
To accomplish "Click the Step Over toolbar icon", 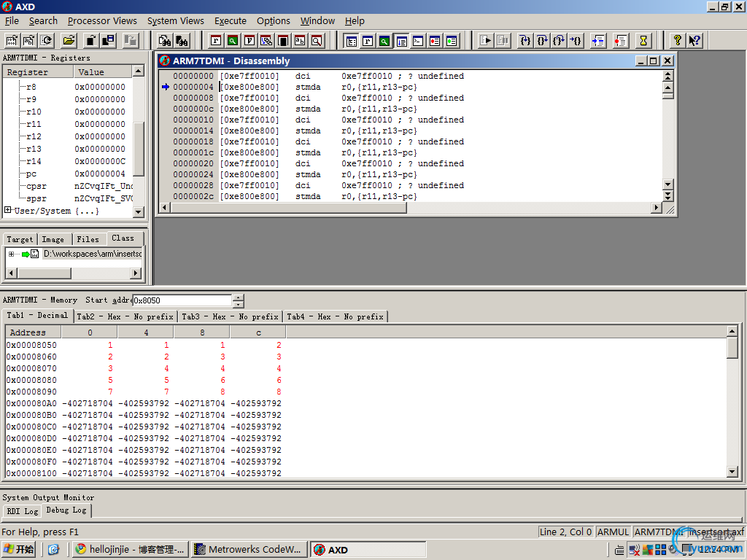I will (542, 41).
